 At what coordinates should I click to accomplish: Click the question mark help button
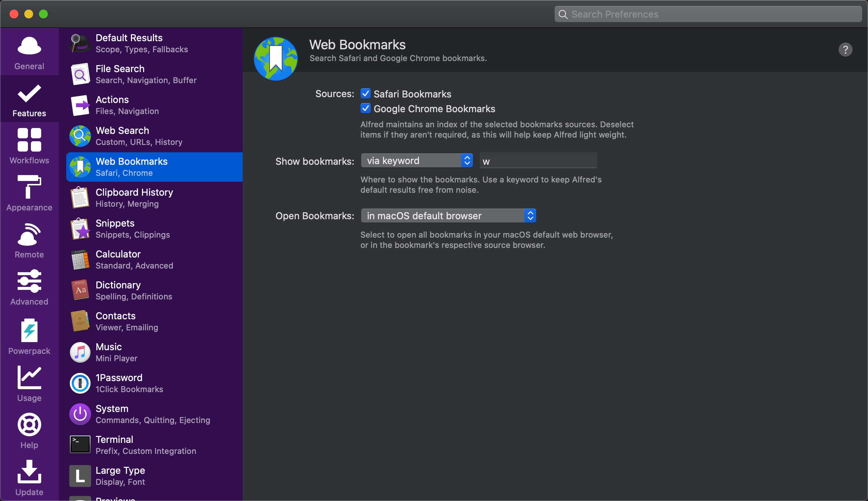coord(845,50)
